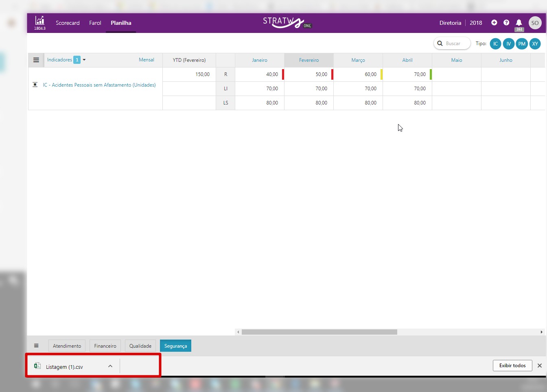The width and height of the screenshot is (547, 392).
Task: Open the SO user avatar menu
Action: pyautogui.click(x=535, y=23)
